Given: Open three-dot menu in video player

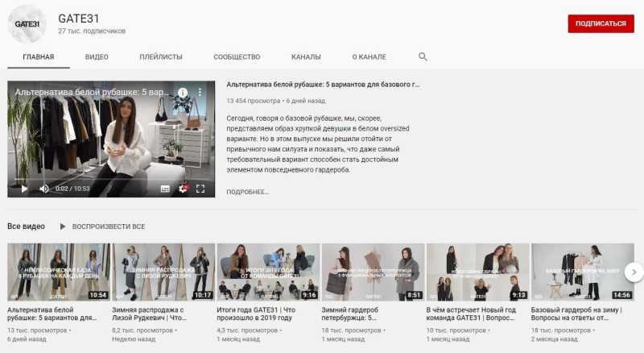Looking at the screenshot, I should pos(200,93).
